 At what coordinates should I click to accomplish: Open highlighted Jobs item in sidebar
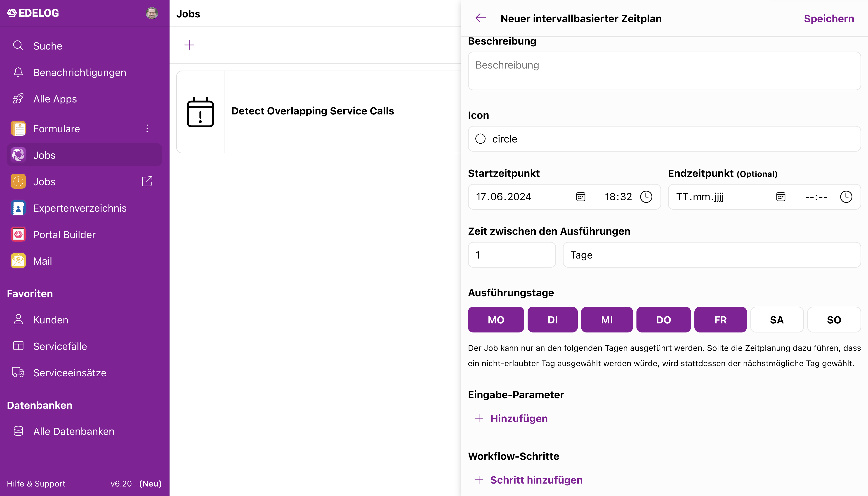click(84, 155)
